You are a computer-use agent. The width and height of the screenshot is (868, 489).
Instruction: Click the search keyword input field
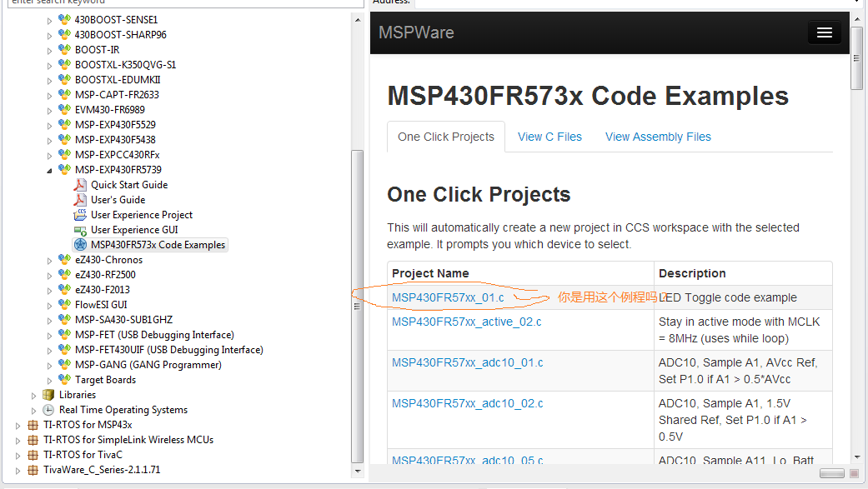pyautogui.click(x=185, y=2)
